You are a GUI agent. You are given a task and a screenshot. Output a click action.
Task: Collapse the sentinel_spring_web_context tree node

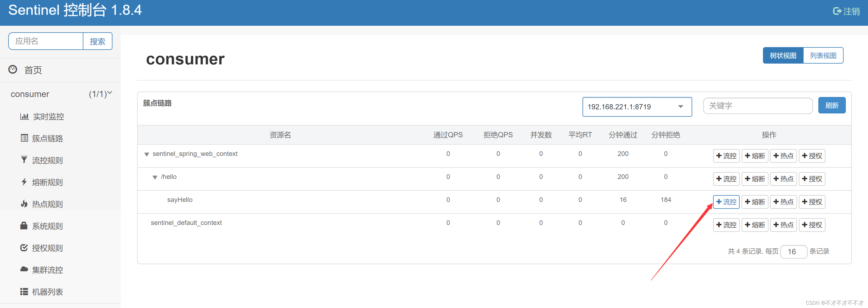[x=146, y=154]
